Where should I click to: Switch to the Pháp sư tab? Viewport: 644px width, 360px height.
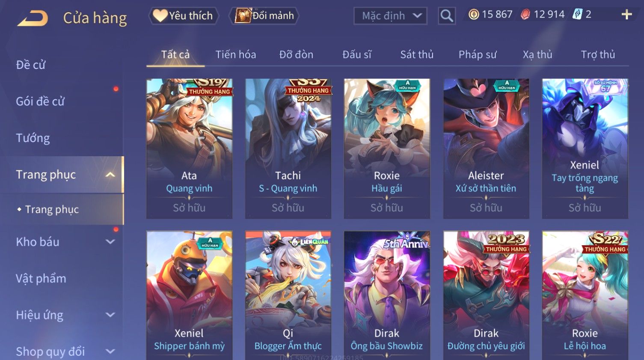point(478,55)
